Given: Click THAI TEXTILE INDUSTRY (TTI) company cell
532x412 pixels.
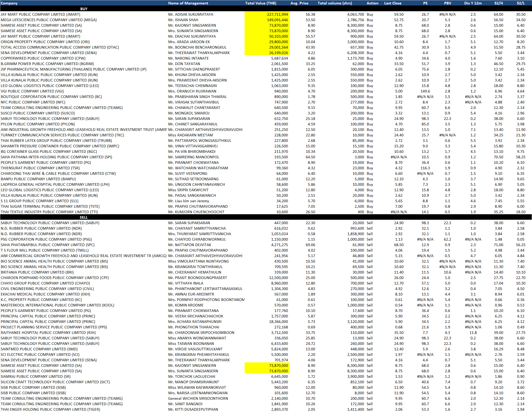Looking at the screenshot, I should tap(49, 212).
